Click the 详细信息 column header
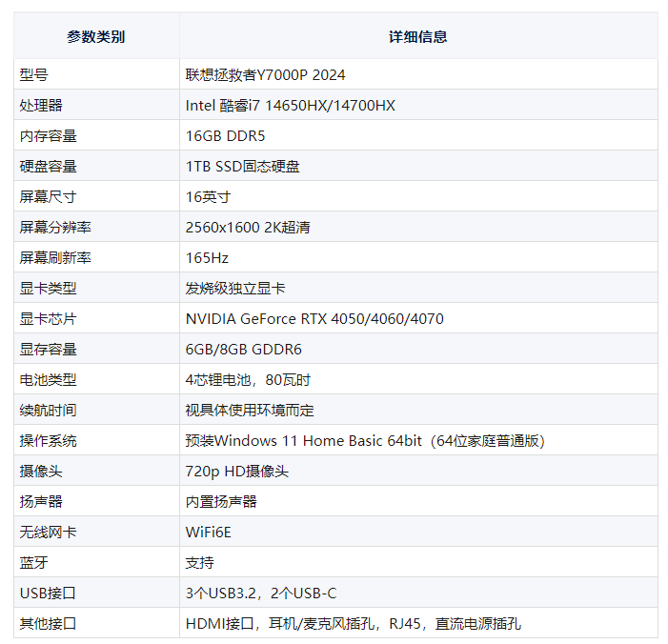The width and height of the screenshot is (668, 644). coord(418,37)
